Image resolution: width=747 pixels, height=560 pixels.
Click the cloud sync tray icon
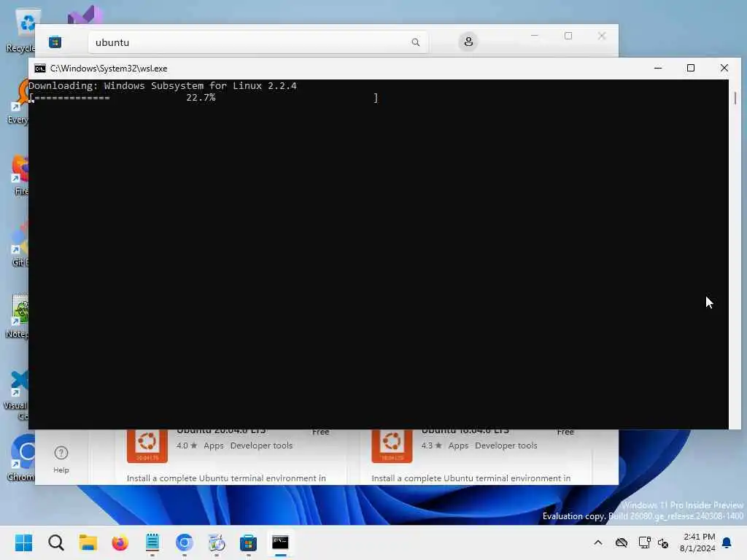pos(622,542)
